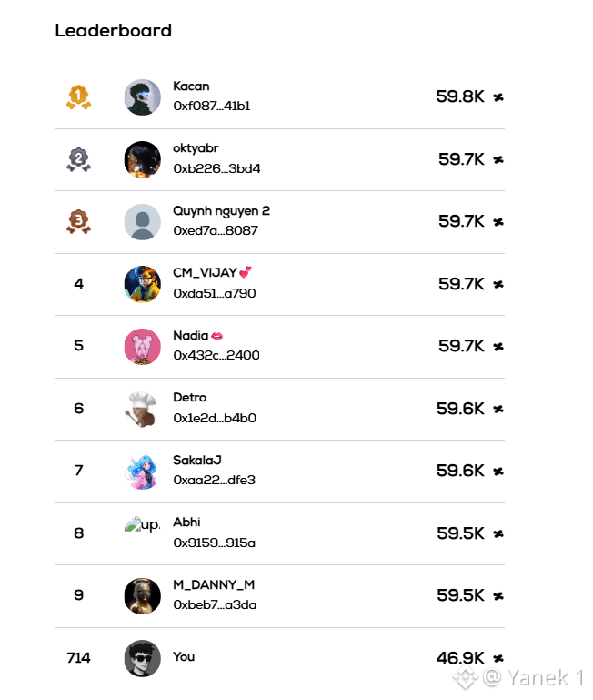Click your own avatar with sunglasses
This screenshot has width=593, height=700.
[142, 658]
